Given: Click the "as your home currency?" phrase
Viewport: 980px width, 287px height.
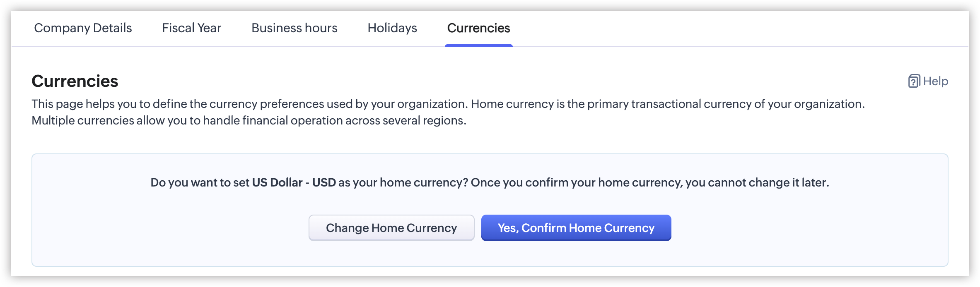Looking at the screenshot, I should pos(403,183).
